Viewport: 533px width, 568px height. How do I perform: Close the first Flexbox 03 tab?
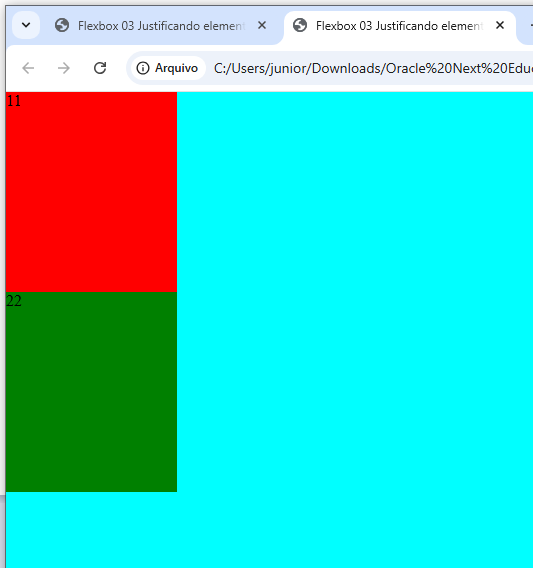pyautogui.click(x=262, y=25)
